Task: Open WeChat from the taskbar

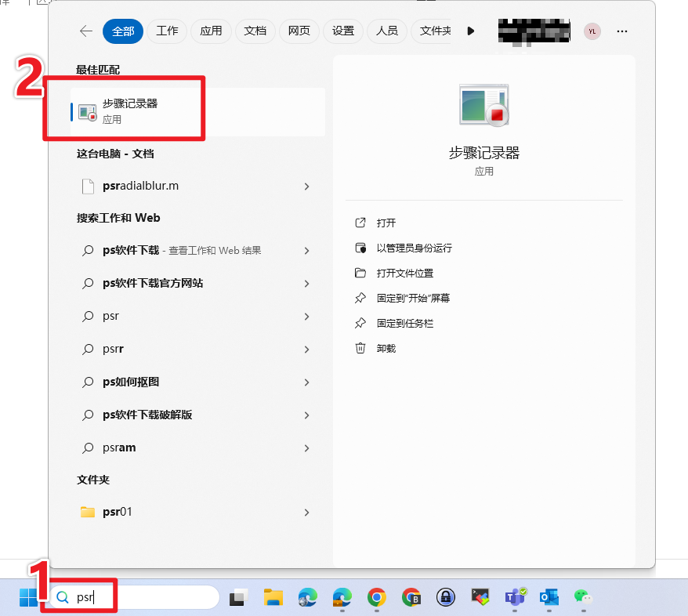Action: (583, 598)
